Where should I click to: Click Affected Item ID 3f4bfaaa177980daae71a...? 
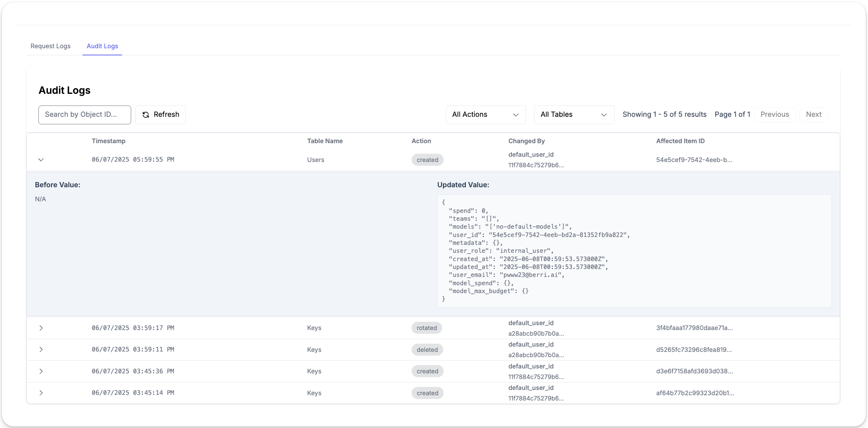pos(694,328)
